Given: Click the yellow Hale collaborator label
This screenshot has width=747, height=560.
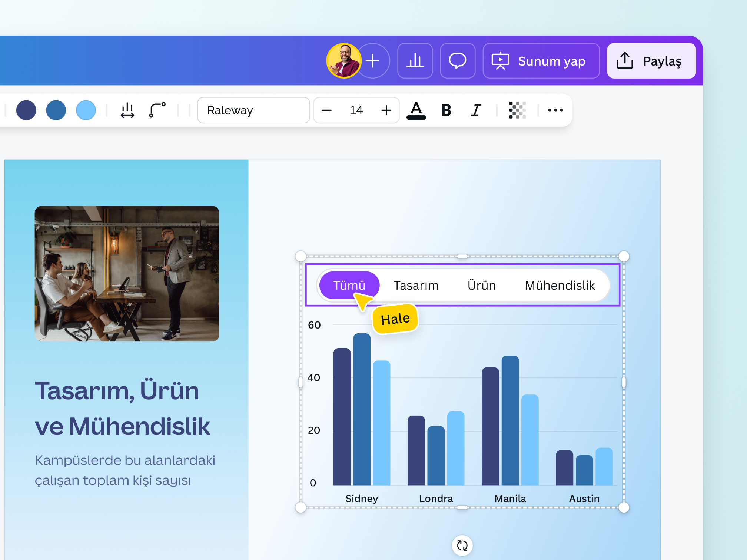Looking at the screenshot, I should tap(395, 319).
